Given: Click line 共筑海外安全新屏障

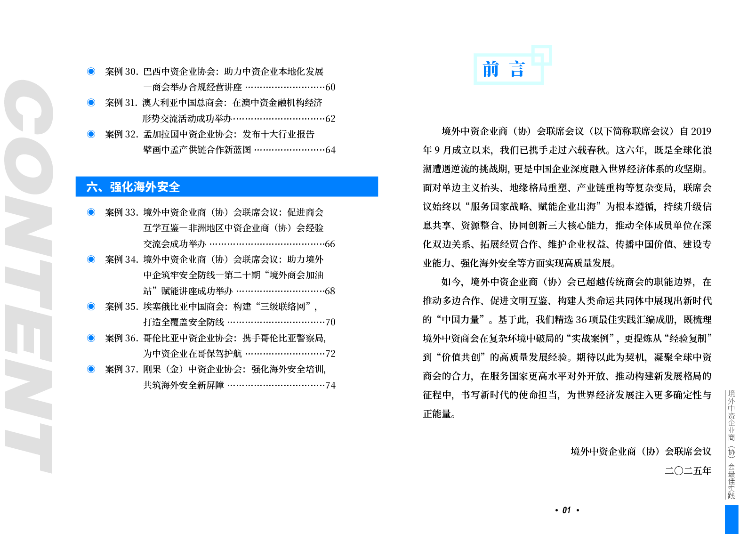Looking at the screenshot, I should (x=184, y=385).
